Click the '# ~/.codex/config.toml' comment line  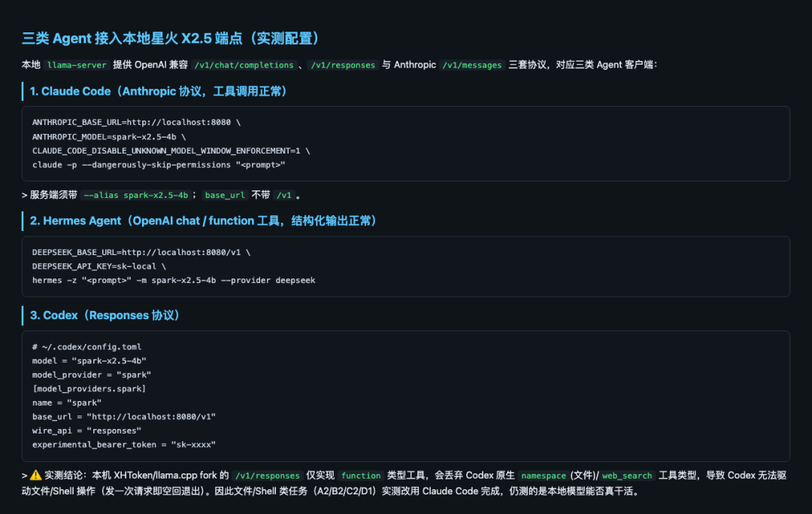click(86, 347)
